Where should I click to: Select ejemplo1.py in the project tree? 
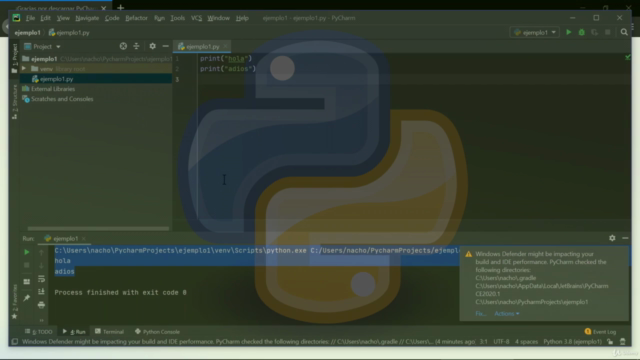coord(56,79)
